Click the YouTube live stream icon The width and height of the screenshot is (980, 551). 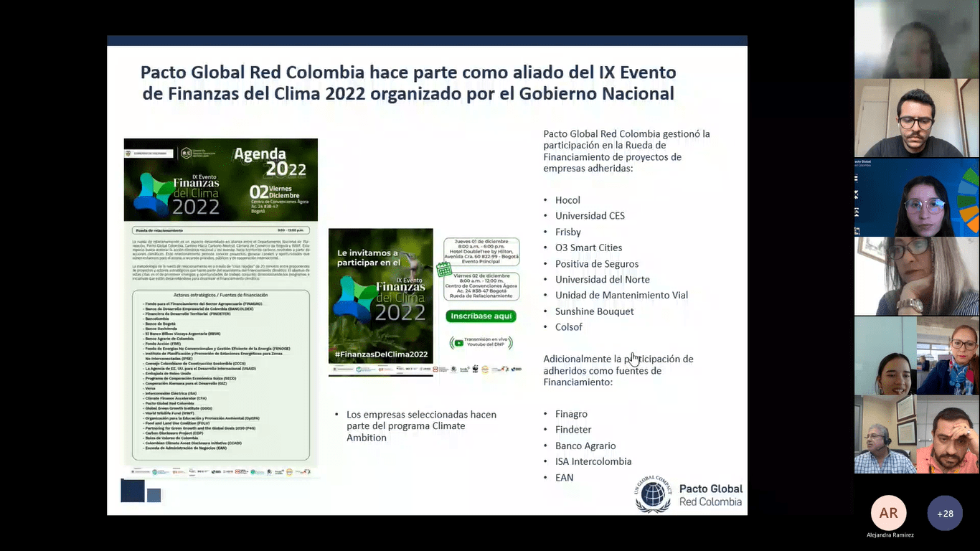pyautogui.click(x=458, y=344)
